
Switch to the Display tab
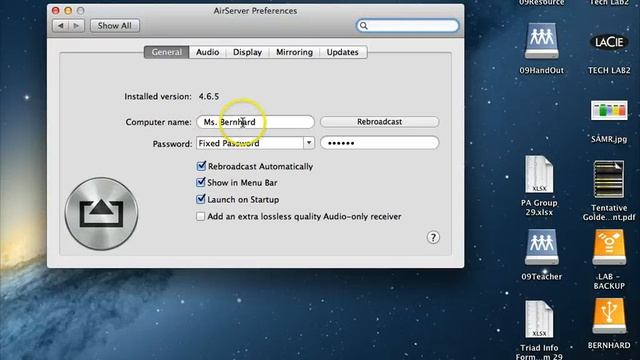pos(247,52)
